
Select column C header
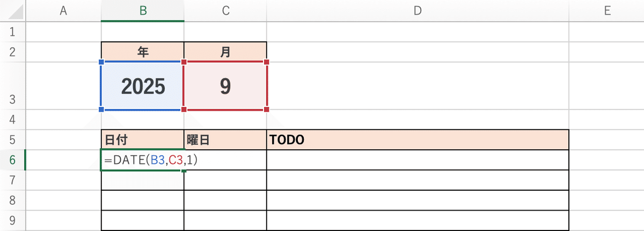tap(225, 11)
